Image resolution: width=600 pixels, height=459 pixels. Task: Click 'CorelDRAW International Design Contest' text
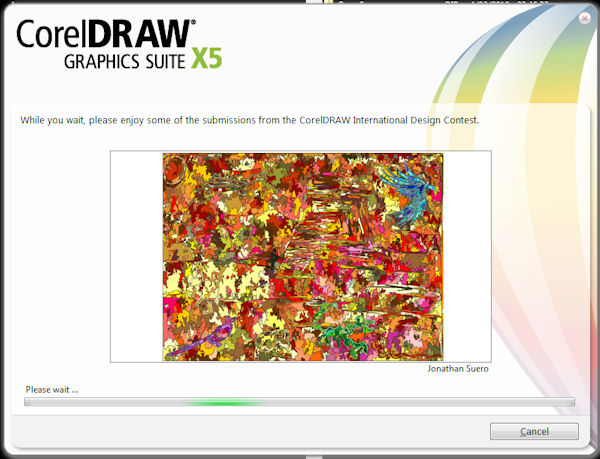click(389, 120)
